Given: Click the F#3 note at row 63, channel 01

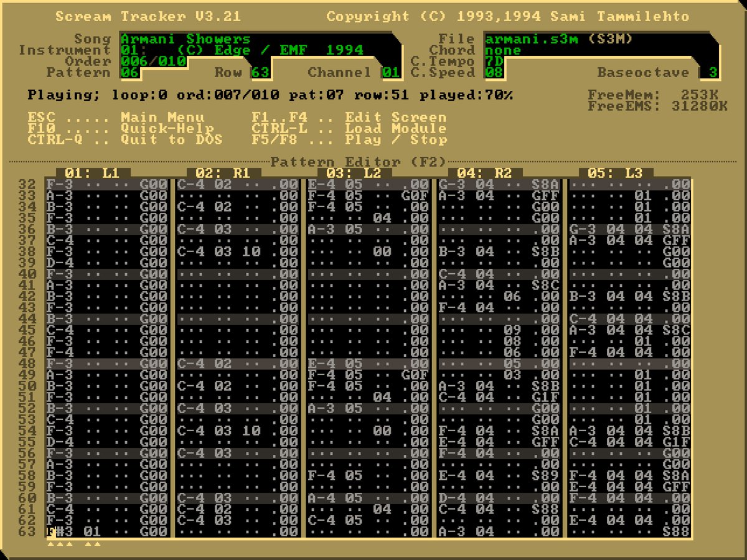Looking at the screenshot, I should tap(60, 531).
